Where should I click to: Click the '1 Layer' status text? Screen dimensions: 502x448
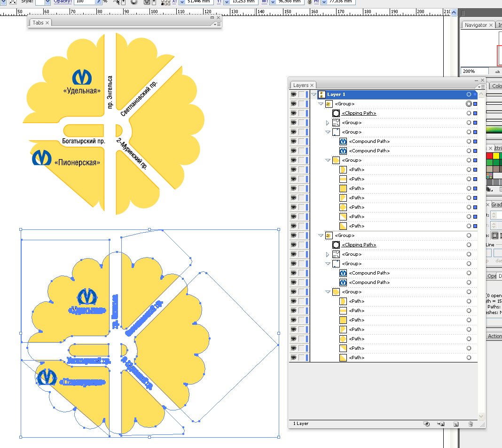301,424
